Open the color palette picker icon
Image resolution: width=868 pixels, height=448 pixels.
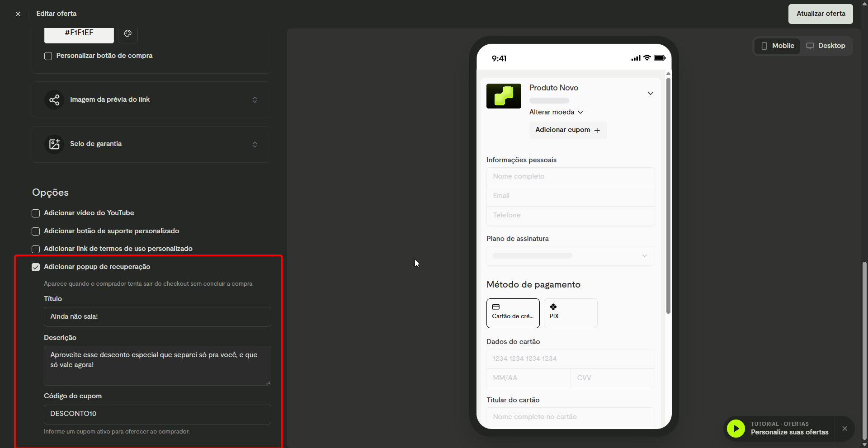click(x=128, y=33)
